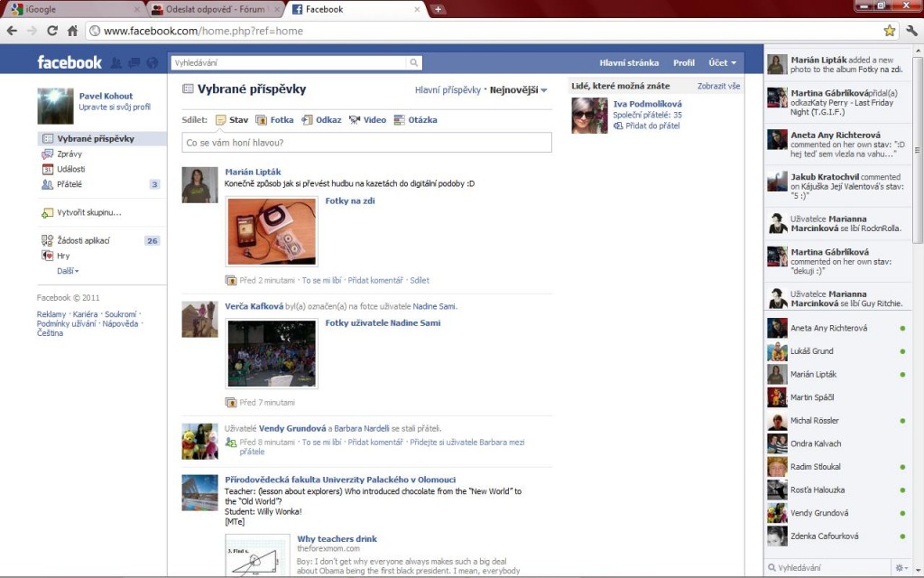Expand the Účet account dropdown
The height and width of the screenshot is (578, 924).
[x=723, y=62]
